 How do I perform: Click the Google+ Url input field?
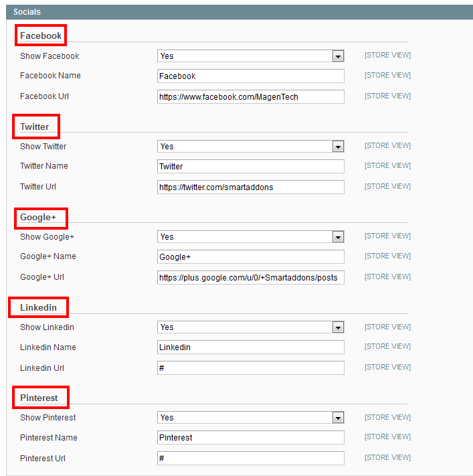click(x=251, y=277)
